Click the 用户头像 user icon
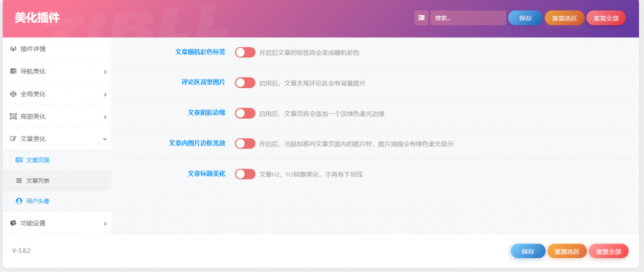 tap(19, 201)
